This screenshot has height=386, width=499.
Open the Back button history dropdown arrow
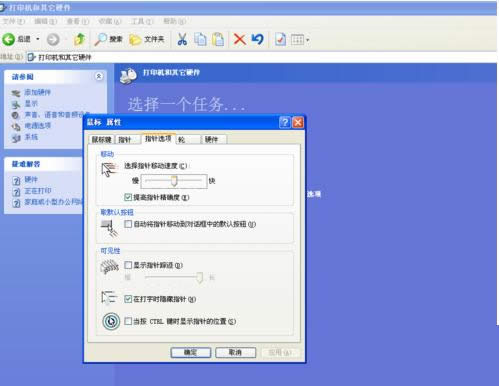pos(38,39)
